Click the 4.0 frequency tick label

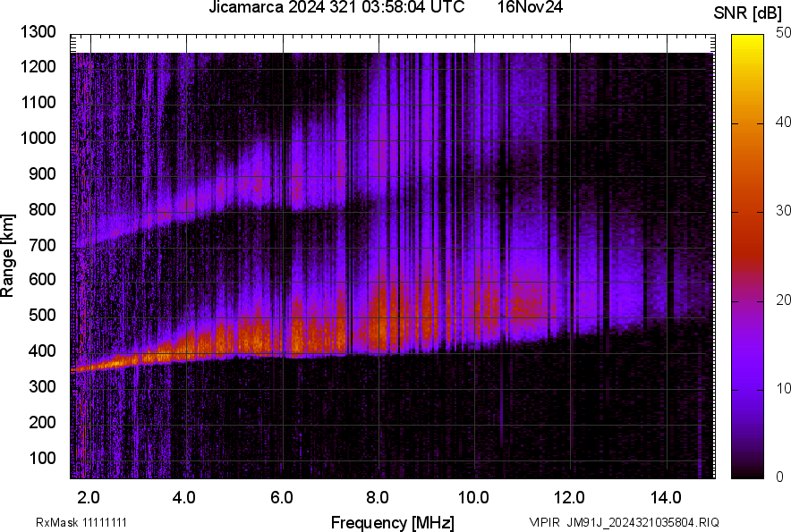[x=184, y=498]
